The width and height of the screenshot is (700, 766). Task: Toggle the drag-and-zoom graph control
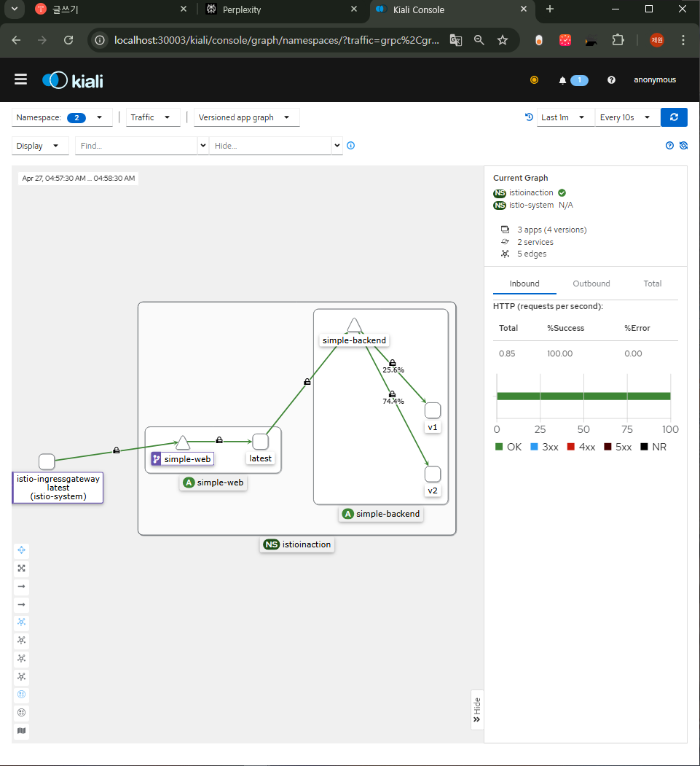pos(21,550)
